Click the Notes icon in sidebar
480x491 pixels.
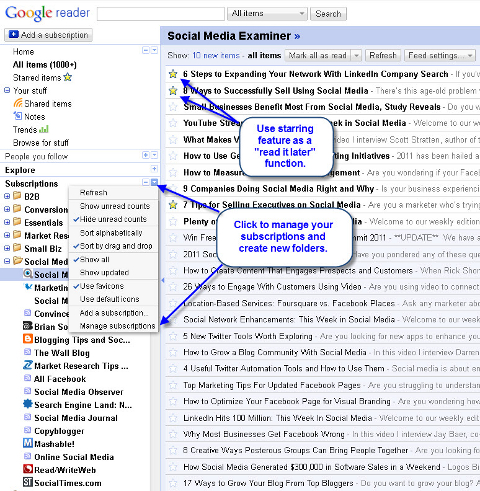tap(18, 116)
